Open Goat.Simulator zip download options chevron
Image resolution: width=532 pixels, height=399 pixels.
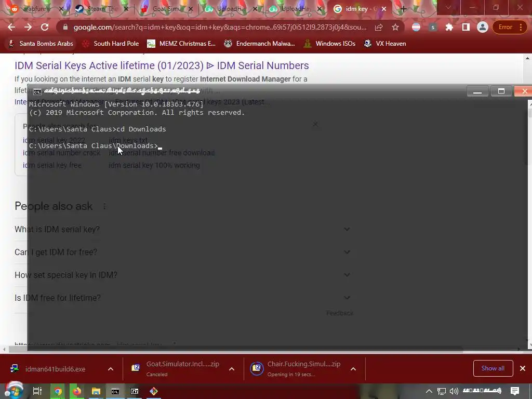pos(232,369)
